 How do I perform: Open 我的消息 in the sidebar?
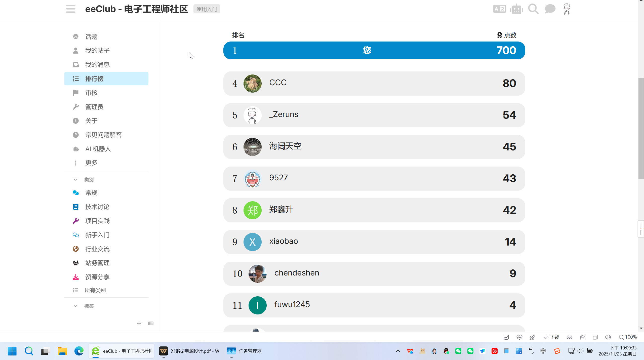point(97,65)
